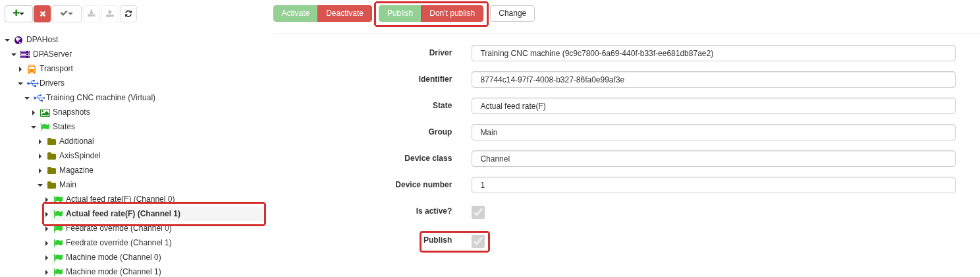Image resolution: width=980 pixels, height=277 pixels.
Task: Click the Change button
Action: tap(512, 13)
